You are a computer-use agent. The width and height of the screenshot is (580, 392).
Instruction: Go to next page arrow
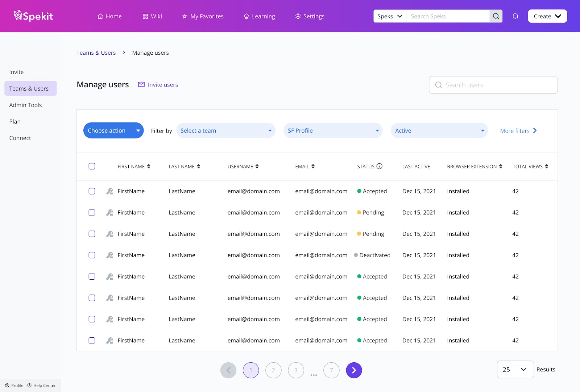point(354,370)
